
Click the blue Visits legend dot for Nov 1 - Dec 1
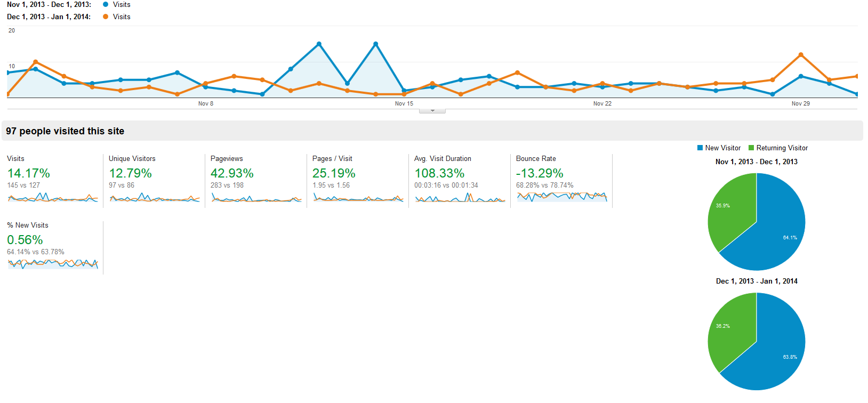[x=106, y=4]
